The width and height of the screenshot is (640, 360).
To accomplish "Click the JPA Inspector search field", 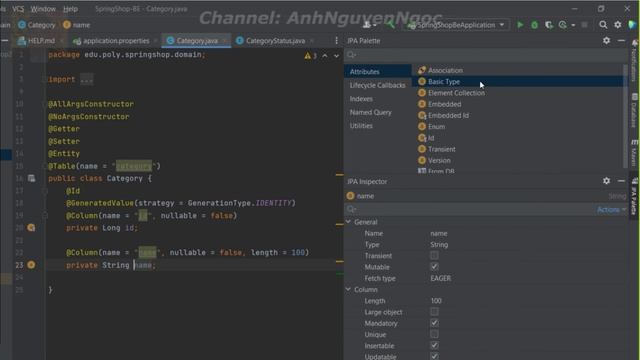I will [x=469, y=209].
